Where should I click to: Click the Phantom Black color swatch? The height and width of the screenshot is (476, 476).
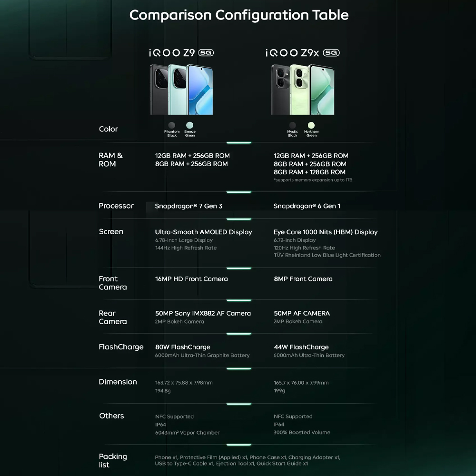(172, 125)
